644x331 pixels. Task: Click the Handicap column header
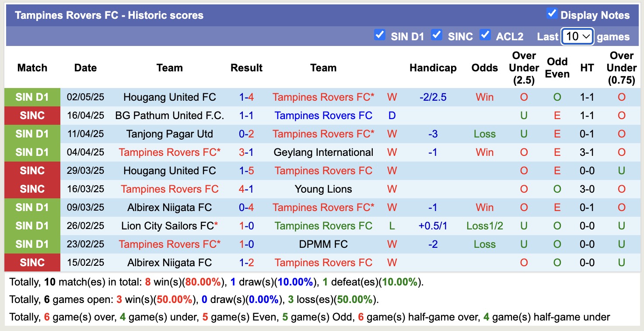point(433,68)
